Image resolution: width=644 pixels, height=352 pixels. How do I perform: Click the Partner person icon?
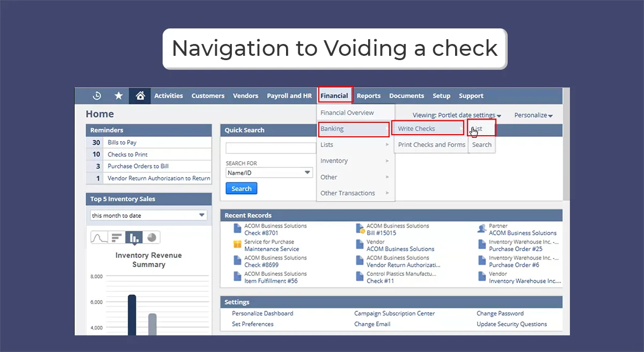click(482, 229)
